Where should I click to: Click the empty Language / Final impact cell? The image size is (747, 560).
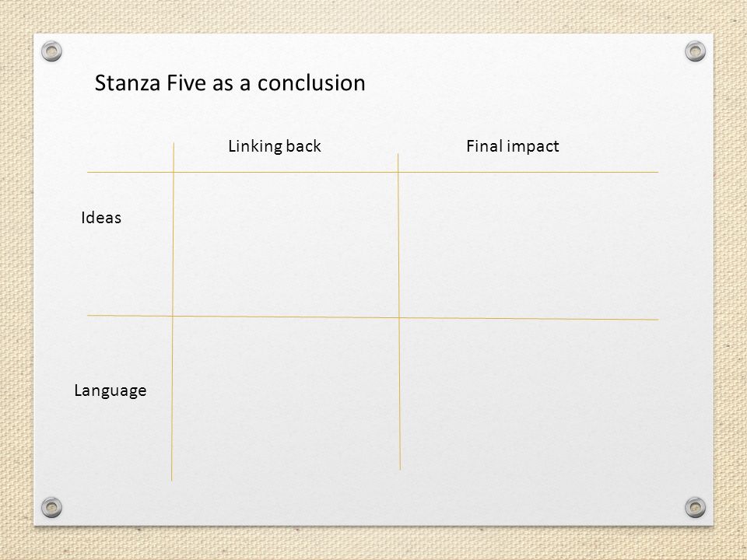pyautogui.click(x=529, y=394)
